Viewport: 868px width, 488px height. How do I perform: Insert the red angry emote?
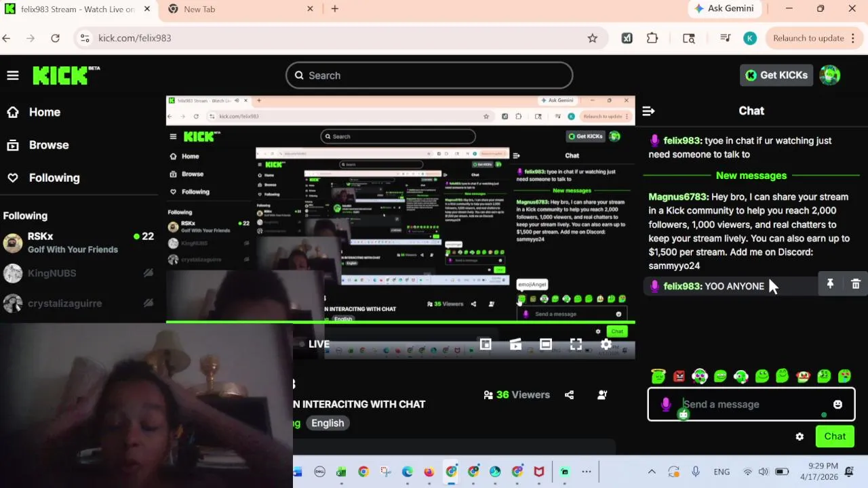[x=679, y=376]
